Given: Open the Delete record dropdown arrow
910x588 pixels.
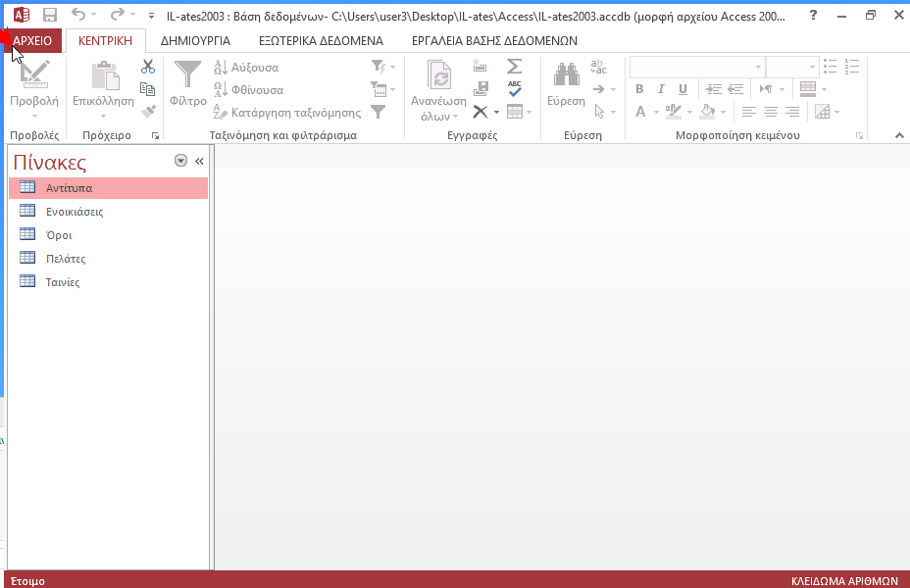Looking at the screenshot, I should pos(496,112).
